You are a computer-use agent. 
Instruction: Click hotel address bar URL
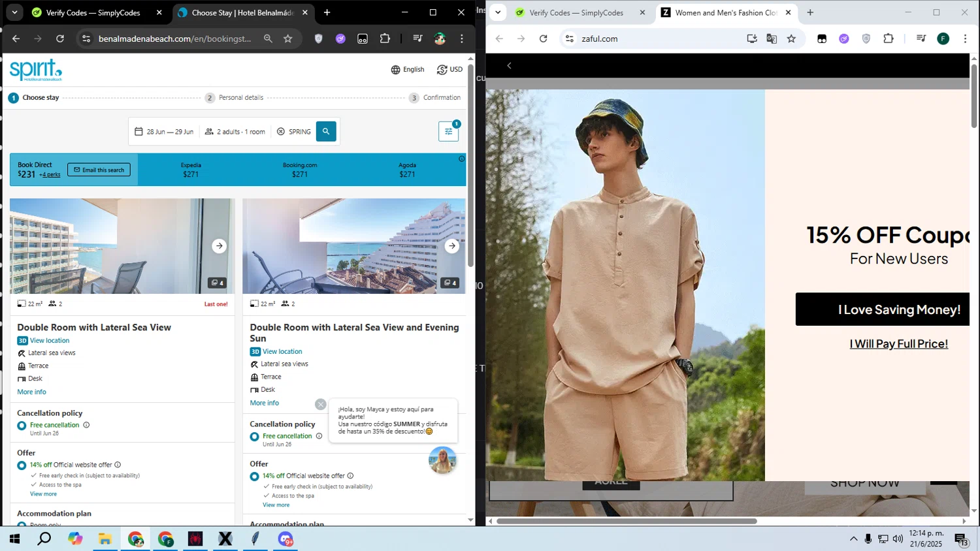(175, 39)
